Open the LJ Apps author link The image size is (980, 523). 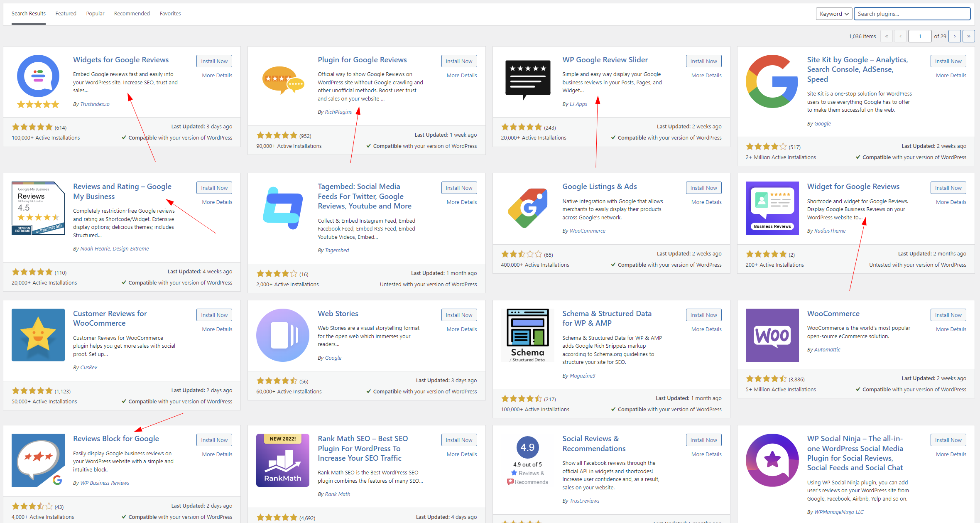pos(578,104)
